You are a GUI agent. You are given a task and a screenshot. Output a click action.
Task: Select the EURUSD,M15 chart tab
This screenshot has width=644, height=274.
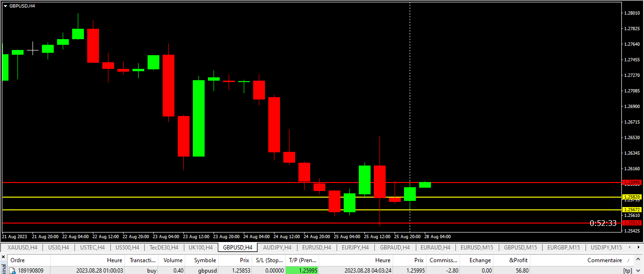click(477, 247)
